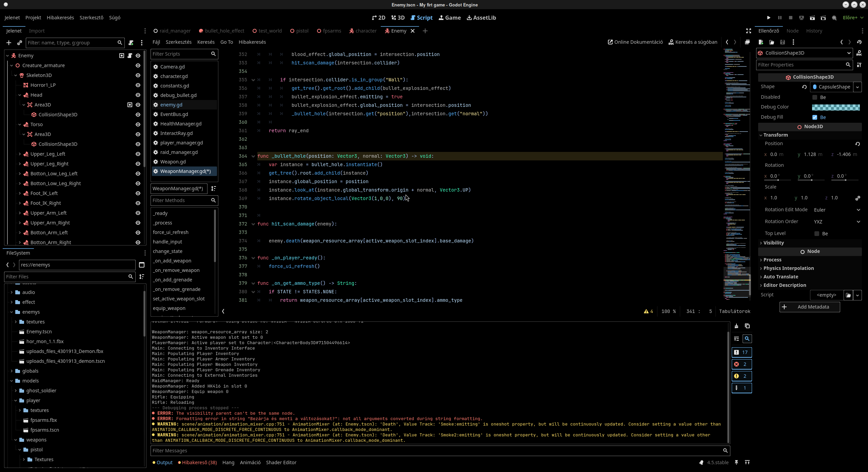Clear the output log
This screenshot has width=868, height=472.
(x=736, y=326)
